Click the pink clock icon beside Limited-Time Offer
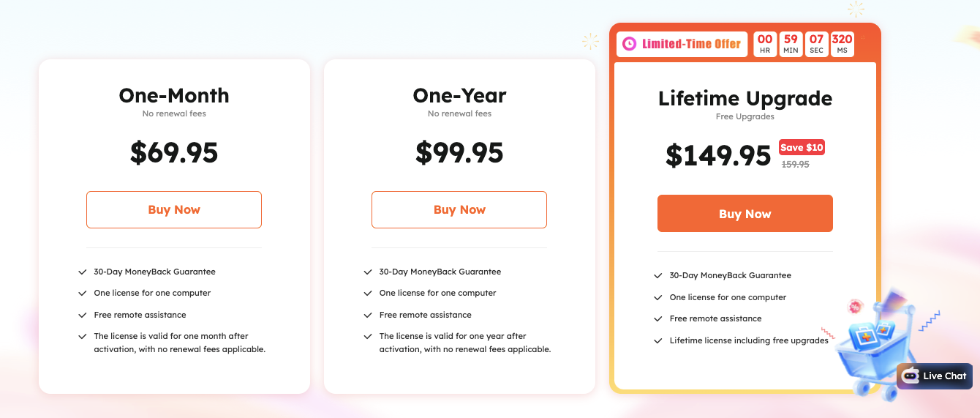980x418 pixels. (x=629, y=44)
